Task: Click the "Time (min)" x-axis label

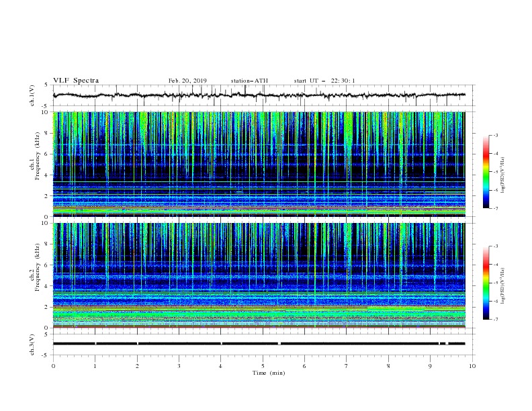Action: point(269,373)
